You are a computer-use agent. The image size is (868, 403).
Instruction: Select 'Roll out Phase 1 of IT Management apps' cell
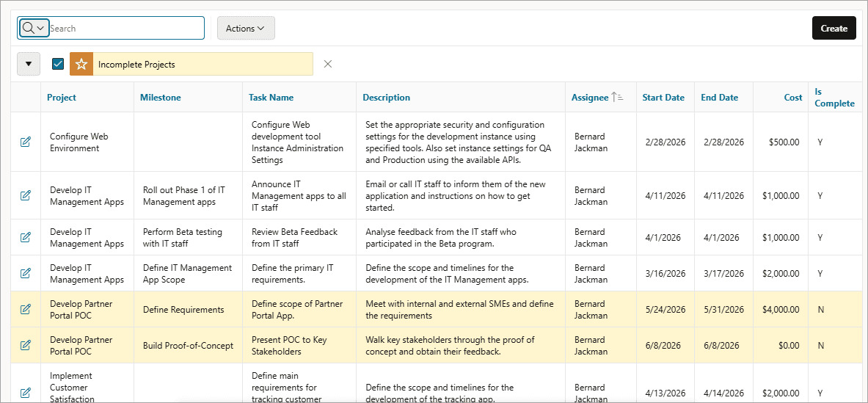tap(189, 195)
